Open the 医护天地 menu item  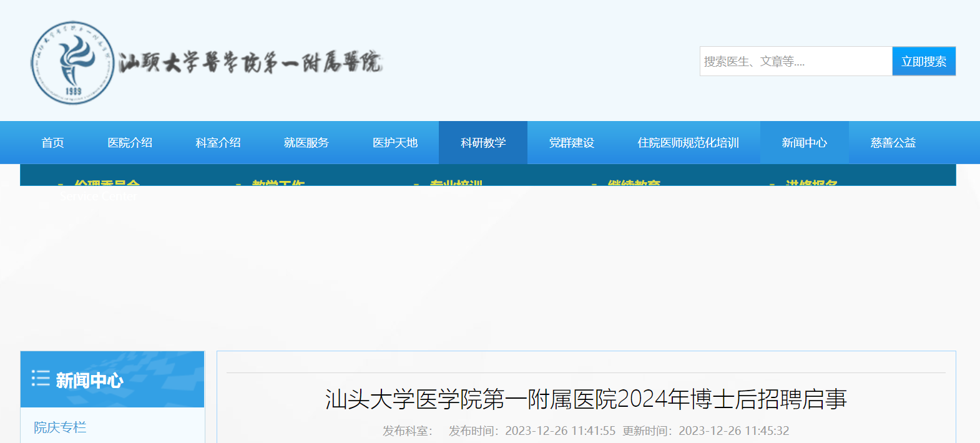click(395, 143)
